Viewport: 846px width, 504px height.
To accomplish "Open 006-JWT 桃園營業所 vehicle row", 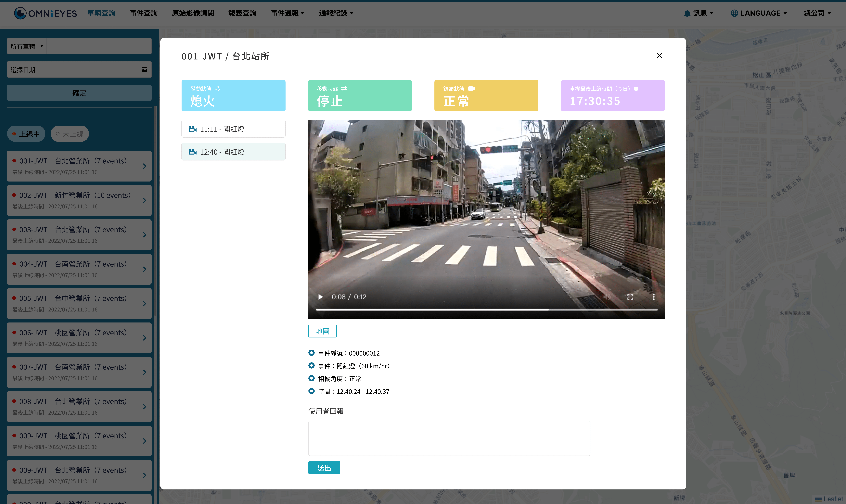I will [x=79, y=338].
